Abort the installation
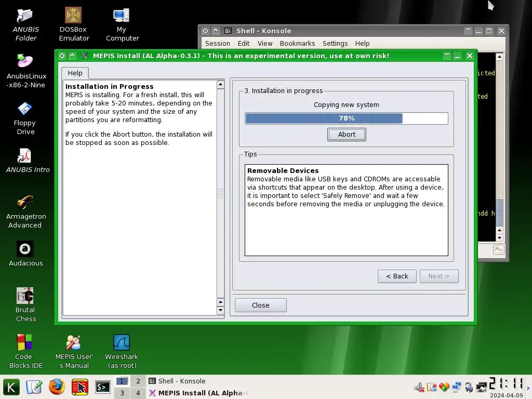532x399 pixels. pos(347,135)
